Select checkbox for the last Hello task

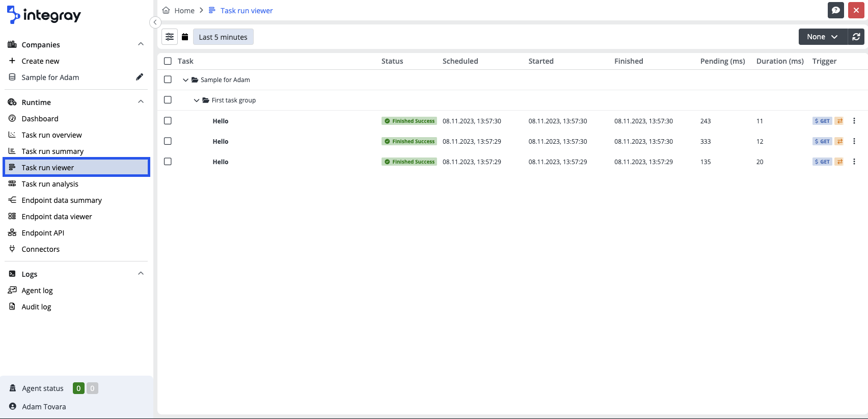168,162
